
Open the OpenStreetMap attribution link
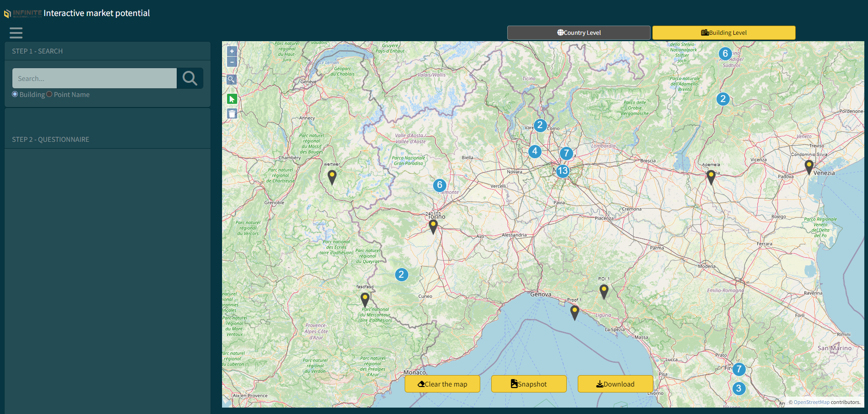pos(811,402)
